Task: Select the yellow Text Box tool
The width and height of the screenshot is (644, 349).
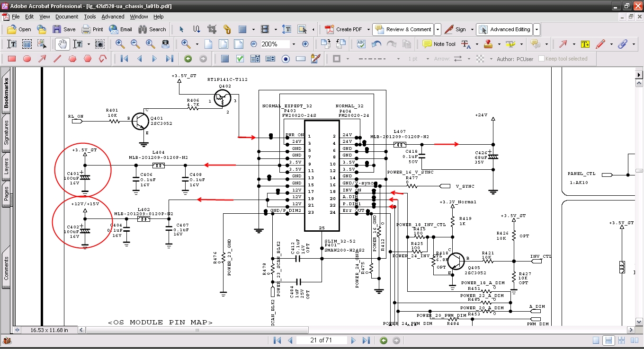Action: click(x=585, y=44)
